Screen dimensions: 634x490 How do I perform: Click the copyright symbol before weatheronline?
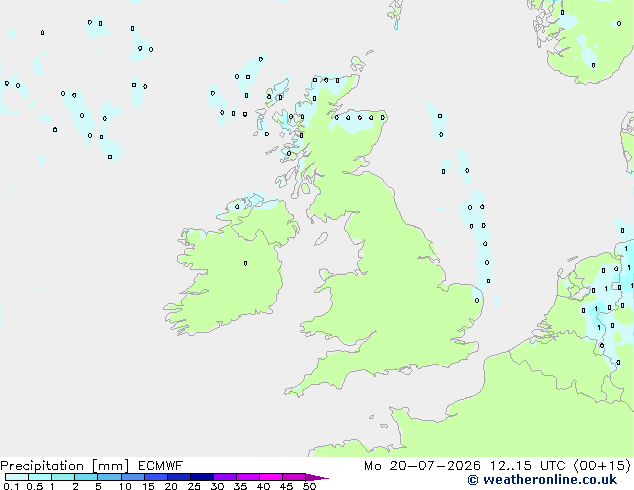pos(472,480)
